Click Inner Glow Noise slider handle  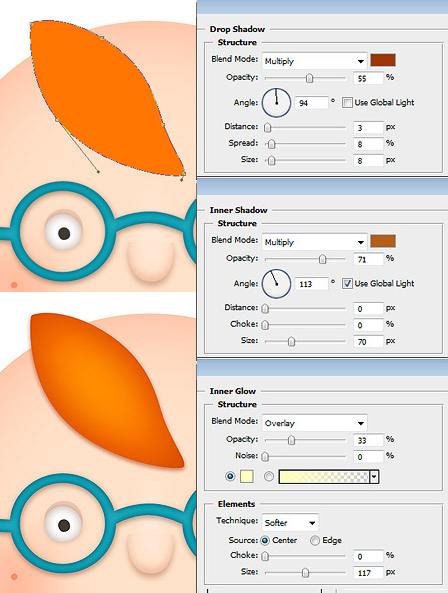click(265, 457)
